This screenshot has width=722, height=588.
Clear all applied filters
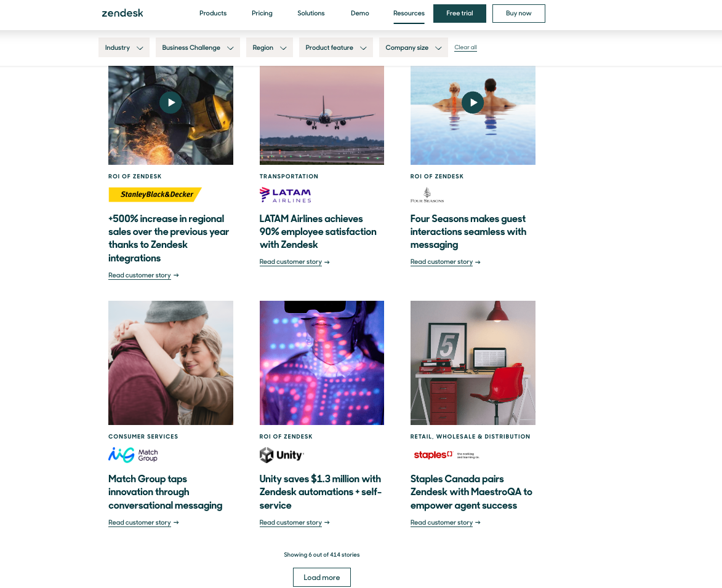tap(465, 47)
